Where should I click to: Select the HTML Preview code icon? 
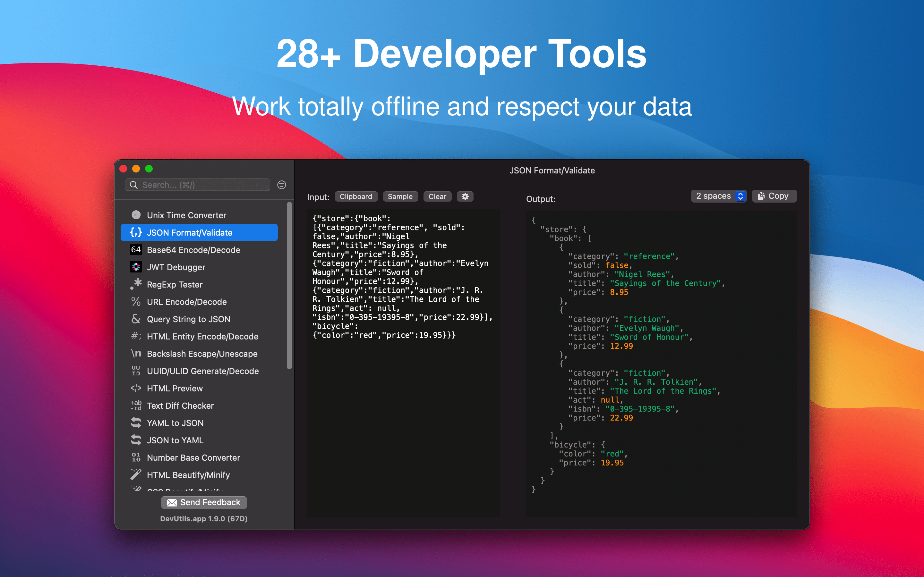pos(136,388)
